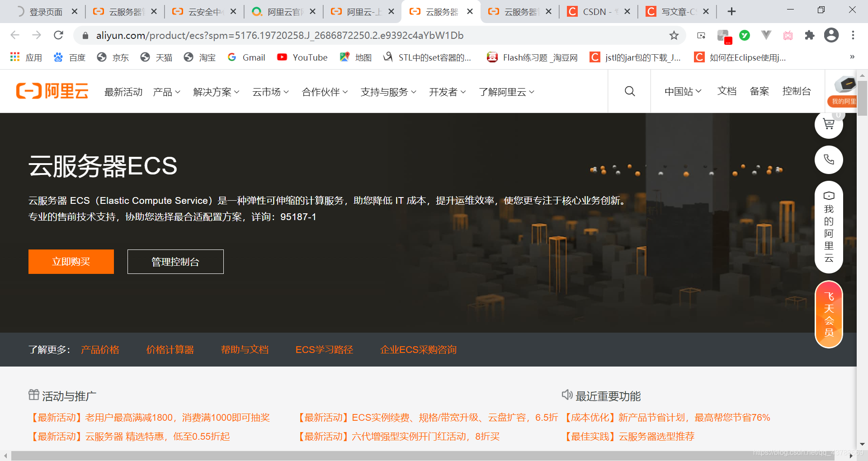
Task: Open the 控制台 console link
Action: 797,91
